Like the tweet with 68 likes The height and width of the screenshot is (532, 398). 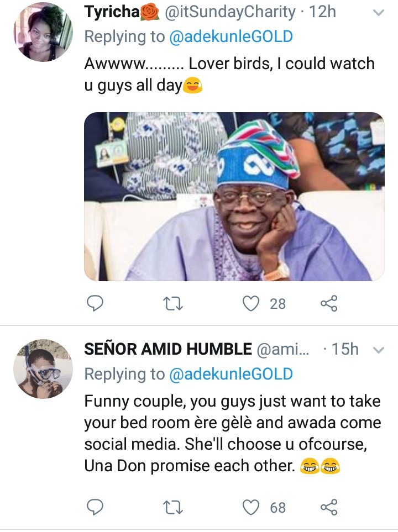click(x=252, y=507)
